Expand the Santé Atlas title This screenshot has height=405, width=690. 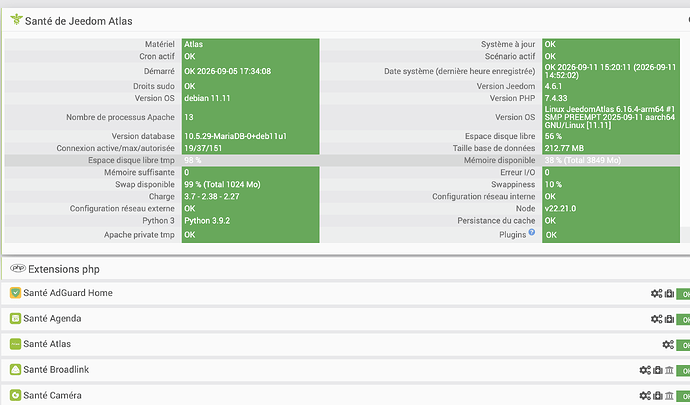click(47, 344)
